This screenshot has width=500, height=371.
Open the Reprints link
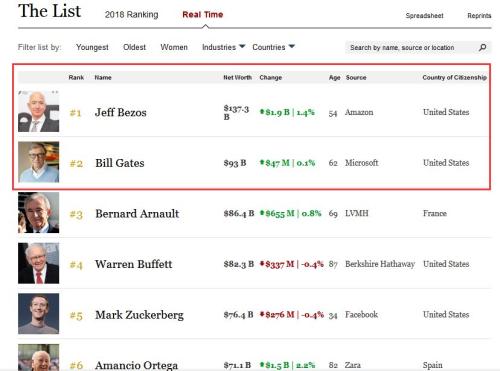pos(479,16)
